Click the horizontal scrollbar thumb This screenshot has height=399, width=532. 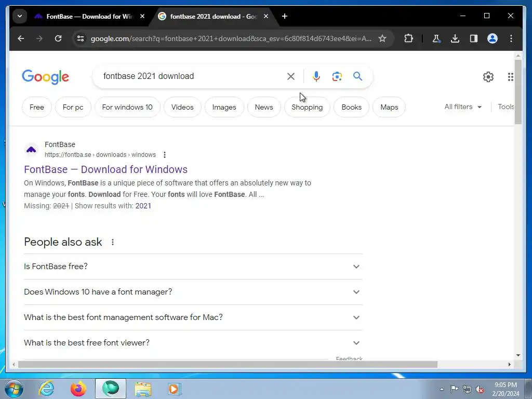pos(228,364)
